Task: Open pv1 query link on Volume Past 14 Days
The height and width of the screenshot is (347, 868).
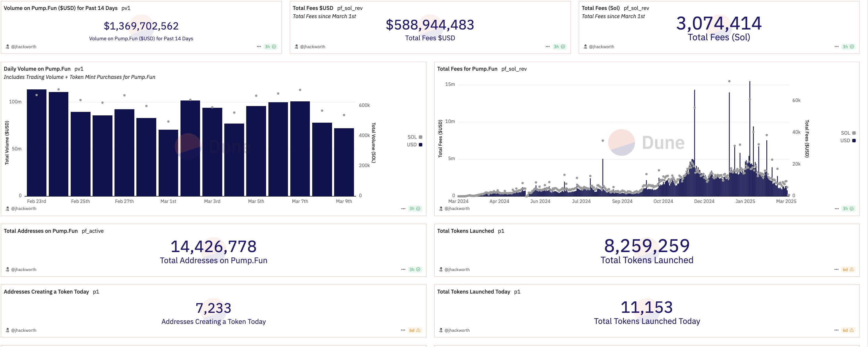Action: (x=126, y=8)
